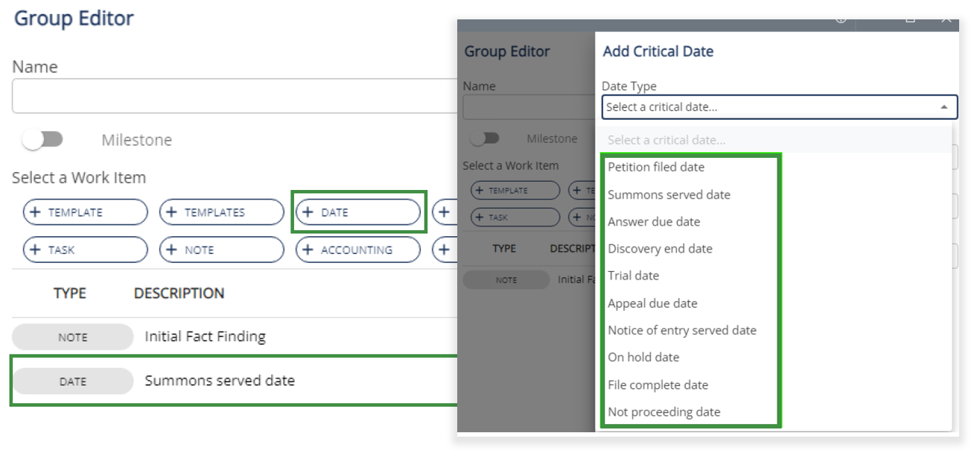
Task: Choose 'Notice of entry served date'
Action: click(681, 330)
